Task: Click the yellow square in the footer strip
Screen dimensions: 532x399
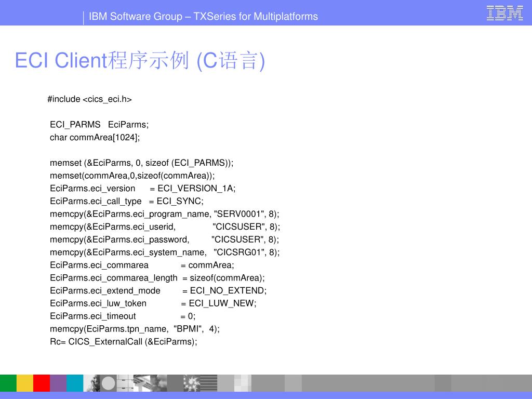Action: (x=25, y=383)
